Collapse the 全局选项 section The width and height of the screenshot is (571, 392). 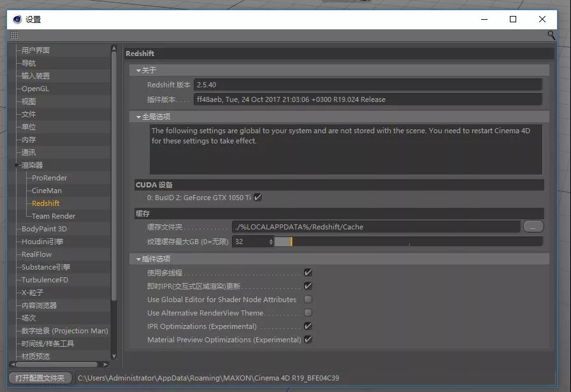(x=138, y=117)
